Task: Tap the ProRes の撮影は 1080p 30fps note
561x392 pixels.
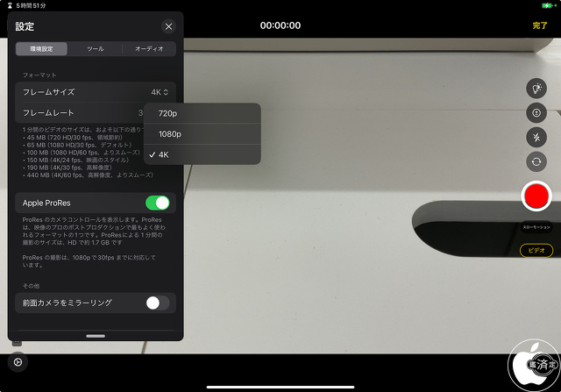Action: pos(89,261)
